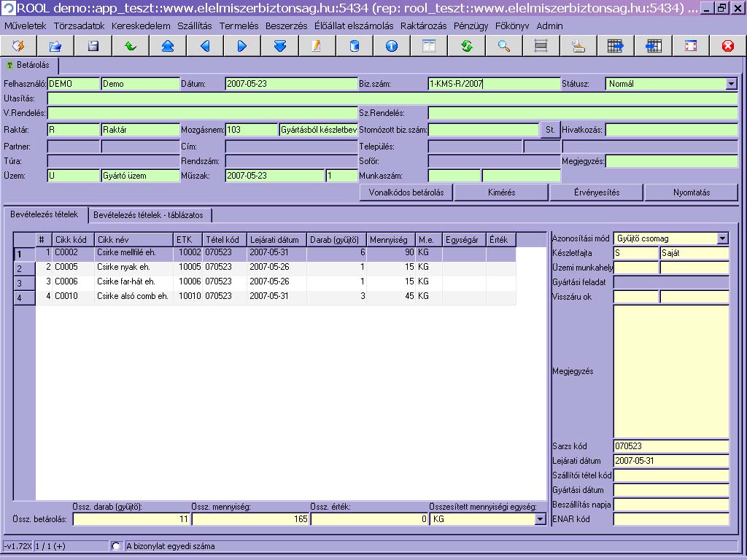
Task: Open the Státusz dropdown
Action: 732,84
